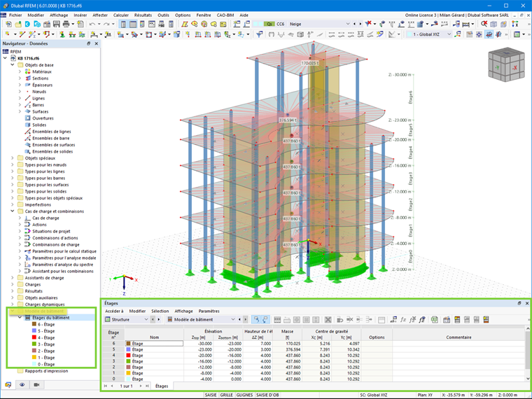Open the Modèle de bâtiment dropdown
The height and width of the screenshot is (399, 532).
point(232,320)
